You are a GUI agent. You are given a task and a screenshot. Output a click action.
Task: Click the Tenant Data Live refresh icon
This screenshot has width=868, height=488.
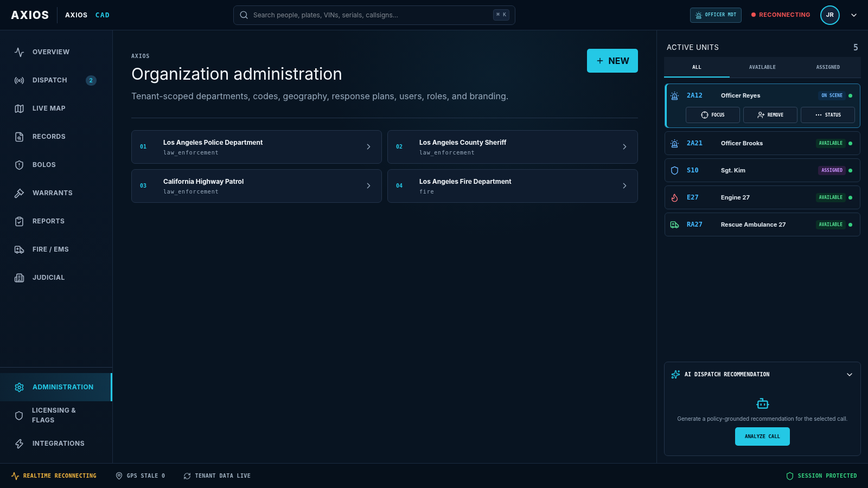(x=187, y=476)
